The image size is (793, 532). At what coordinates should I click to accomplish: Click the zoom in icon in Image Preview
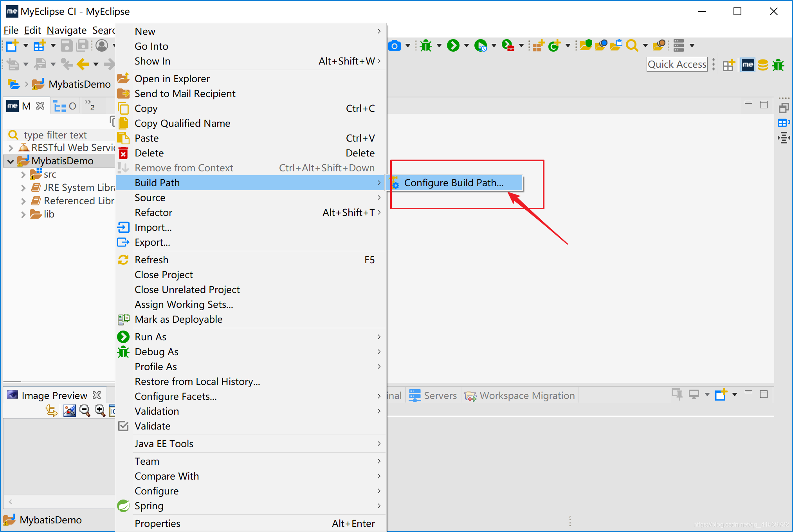pyautogui.click(x=100, y=410)
